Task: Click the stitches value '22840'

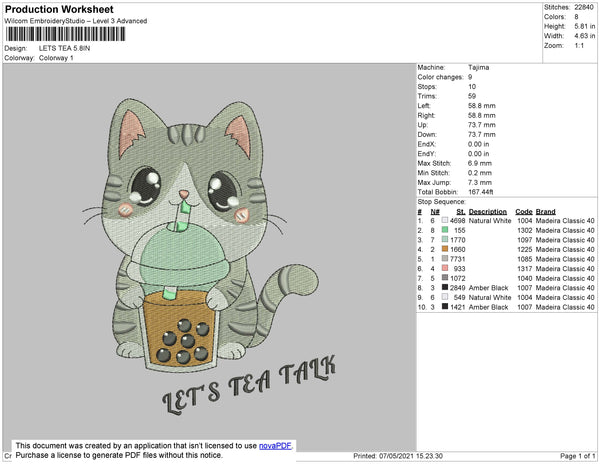Action: pyautogui.click(x=584, y=7)
